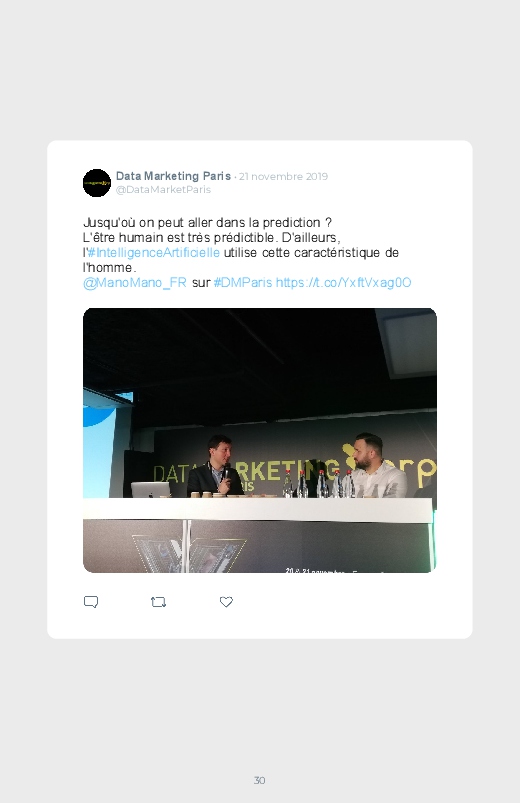
Task: Click the laptop on the panel table
Action: (150, 490)
